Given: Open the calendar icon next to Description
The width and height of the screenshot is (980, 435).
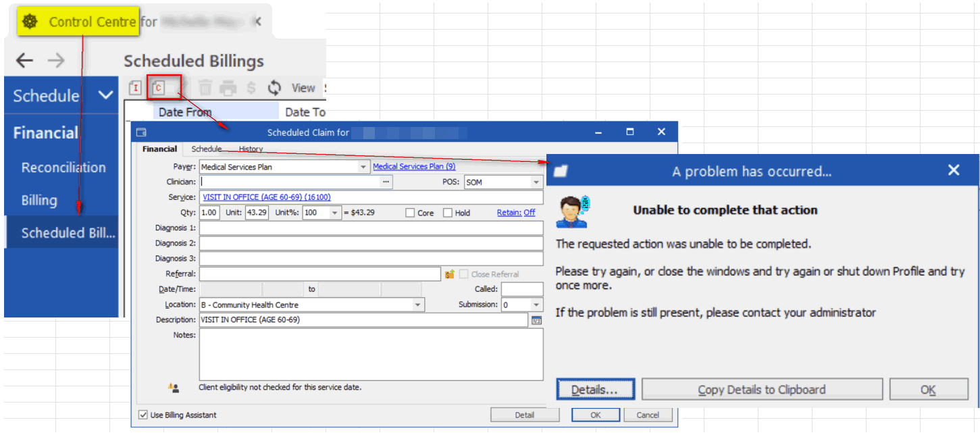Looking at the screenshot, I should 537,320.
